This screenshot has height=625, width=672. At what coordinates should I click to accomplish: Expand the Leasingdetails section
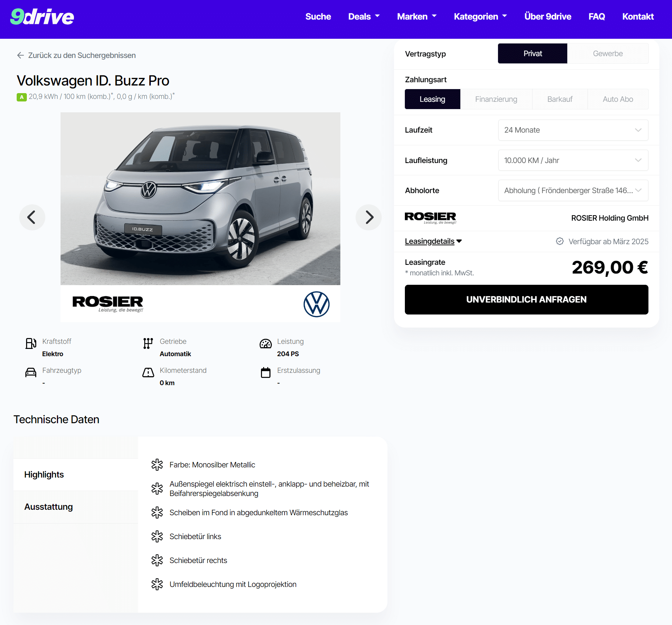(433, 241)
